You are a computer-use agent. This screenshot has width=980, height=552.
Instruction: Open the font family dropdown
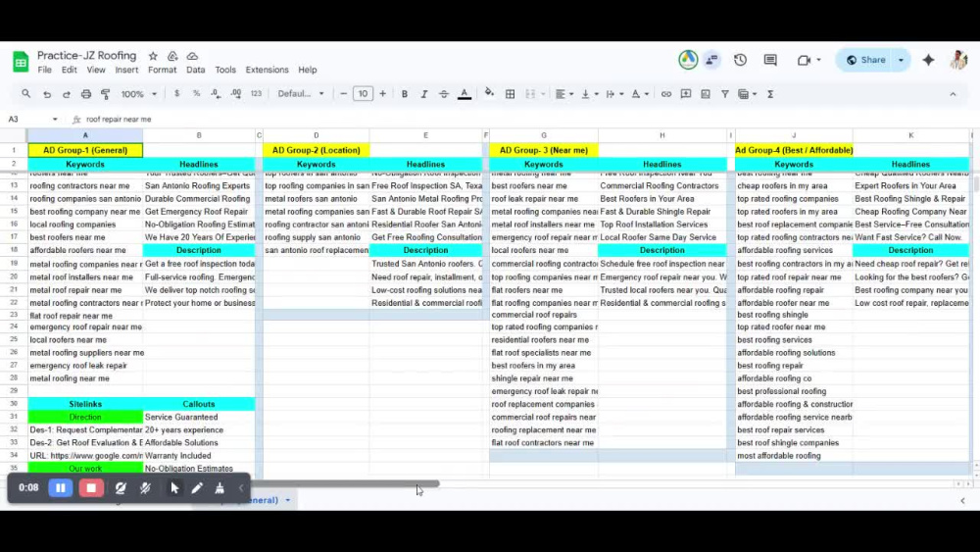click(301, 94)
